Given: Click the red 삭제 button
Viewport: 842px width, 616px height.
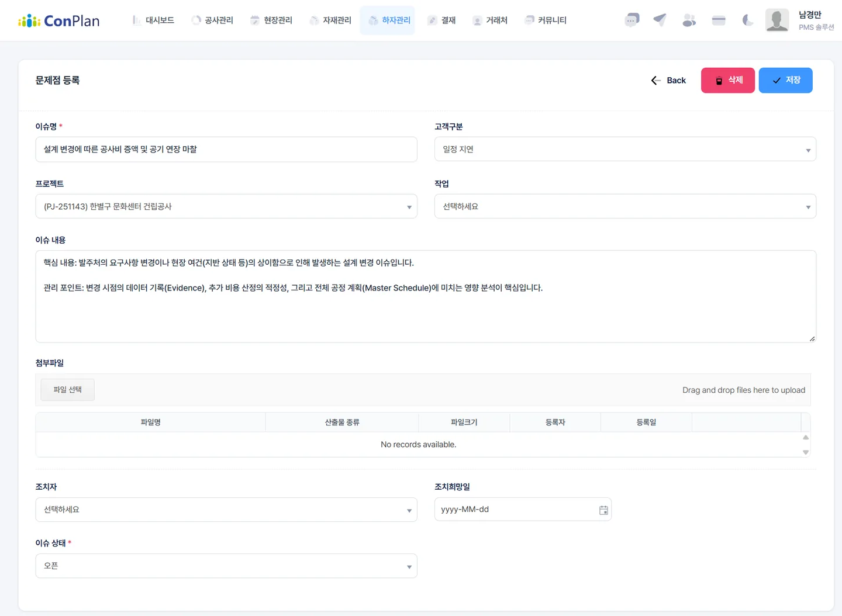Looking at the screenshot, I should click(728, 81).
